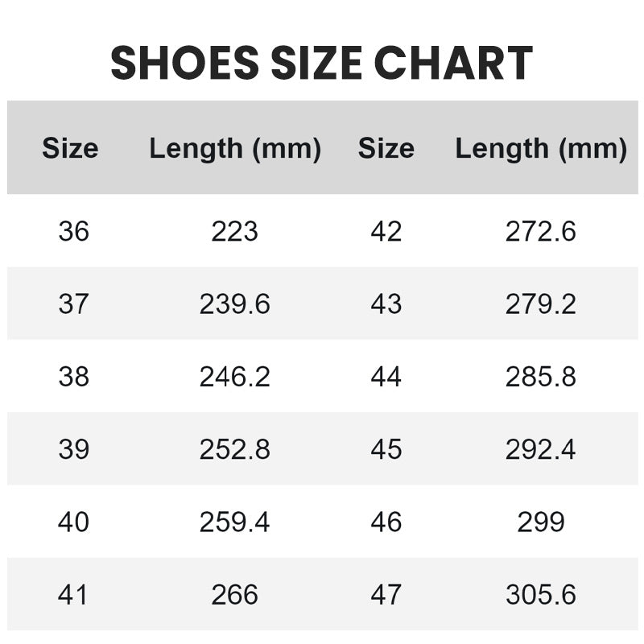Click the 266 length value
The width and height of the screenshot is (644, 644).
[x=235, y=595]
